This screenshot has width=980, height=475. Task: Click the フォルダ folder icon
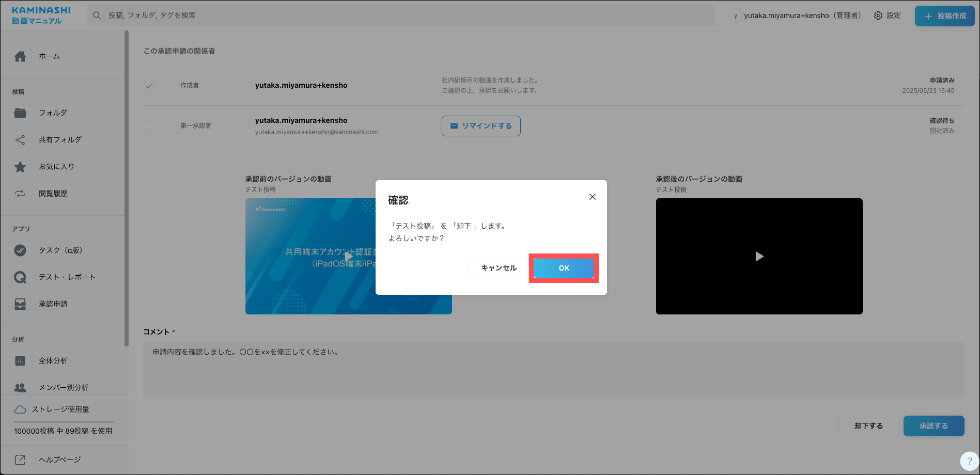click(20, 113)
